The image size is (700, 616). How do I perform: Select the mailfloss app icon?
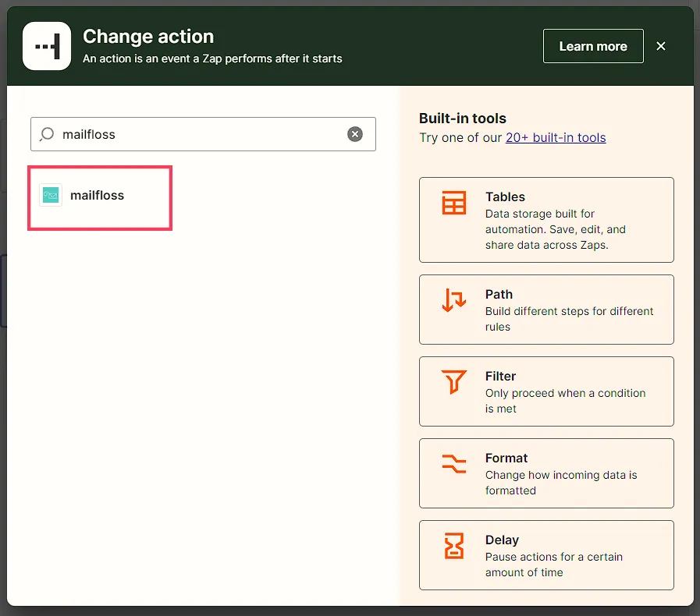(x=51, y=195)
